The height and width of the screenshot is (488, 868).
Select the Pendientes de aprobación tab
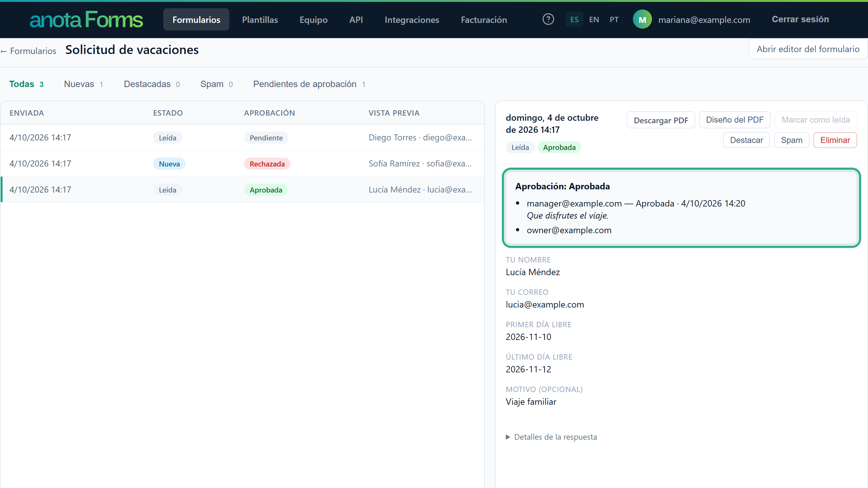tap(309, 84)
